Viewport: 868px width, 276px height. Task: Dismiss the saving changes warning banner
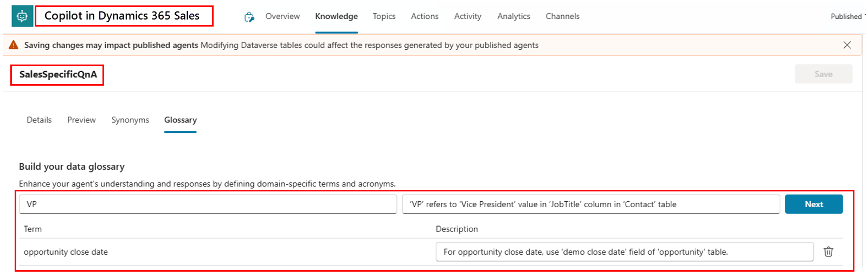[847, 45]
